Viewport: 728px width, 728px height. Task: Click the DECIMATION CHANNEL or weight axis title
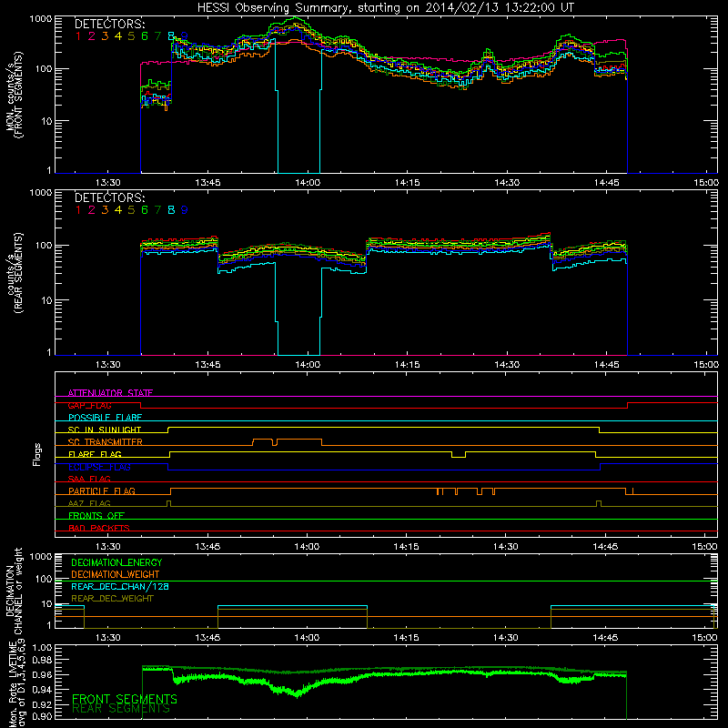click(15, 591)
